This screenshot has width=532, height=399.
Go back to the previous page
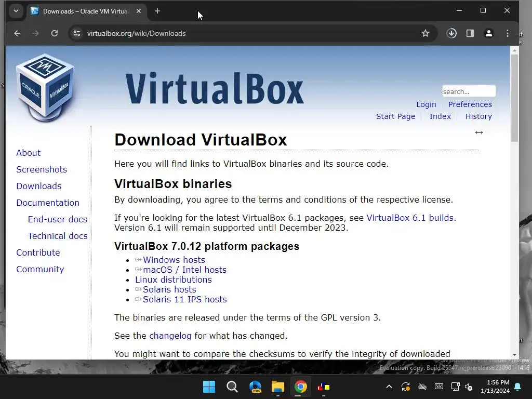coord(17,33)
